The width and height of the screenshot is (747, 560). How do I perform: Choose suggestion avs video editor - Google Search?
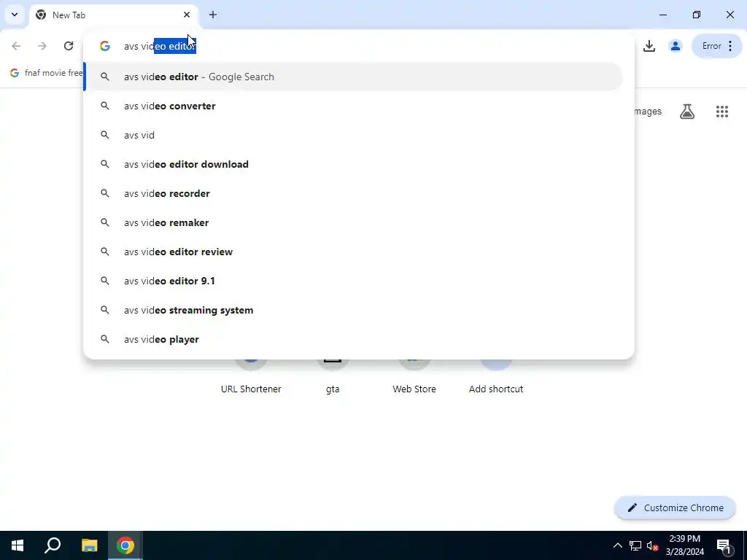354,77
